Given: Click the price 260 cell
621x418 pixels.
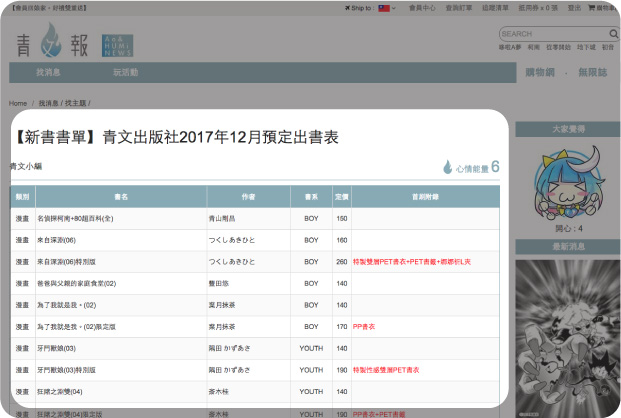Looking at the screenshot, I should pyautogui.click(x=342, y=262).
